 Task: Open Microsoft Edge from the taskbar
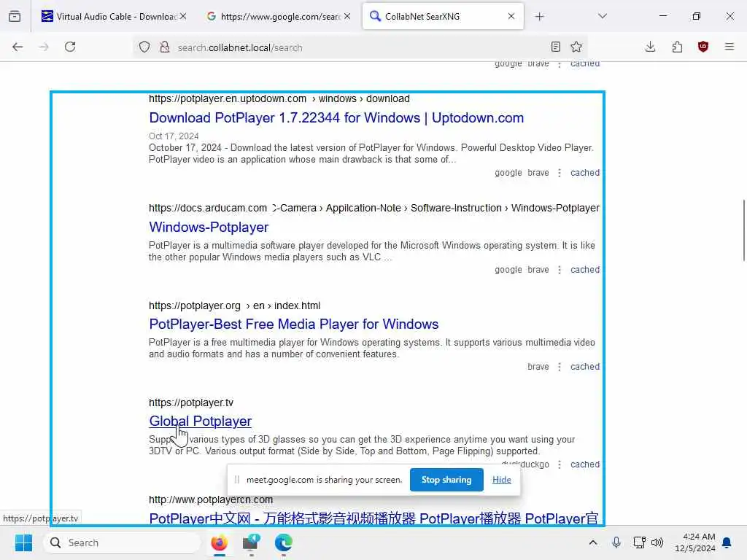(284, 542)
